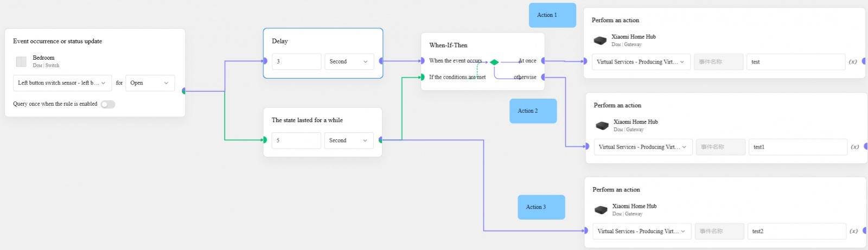Open the 'Left button switch sensor' dropdown
This screenshot has width=868, height=250.
[x=62, y=83]
